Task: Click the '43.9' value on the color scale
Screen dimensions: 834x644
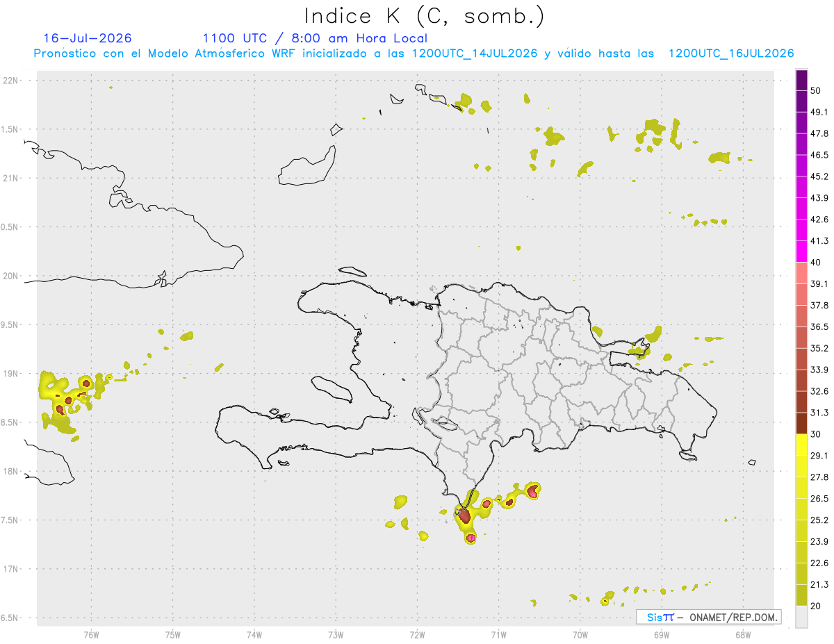Action: pyautogui.click(x=819, y=198)
